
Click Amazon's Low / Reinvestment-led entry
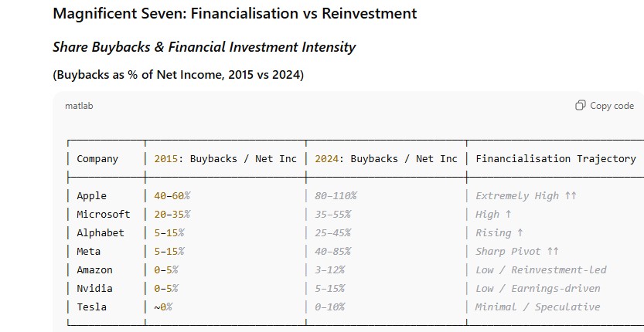pos(540,270)
